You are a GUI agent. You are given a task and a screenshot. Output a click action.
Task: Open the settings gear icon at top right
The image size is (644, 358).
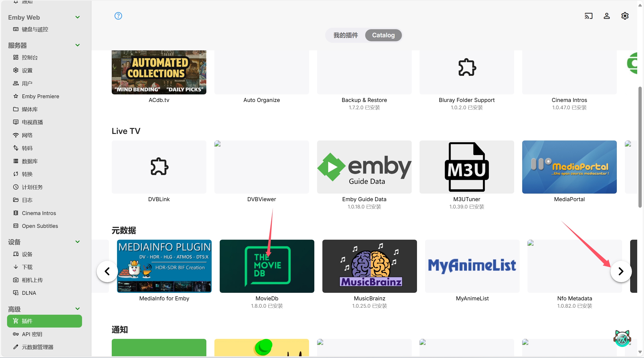(x=625, y=16)
